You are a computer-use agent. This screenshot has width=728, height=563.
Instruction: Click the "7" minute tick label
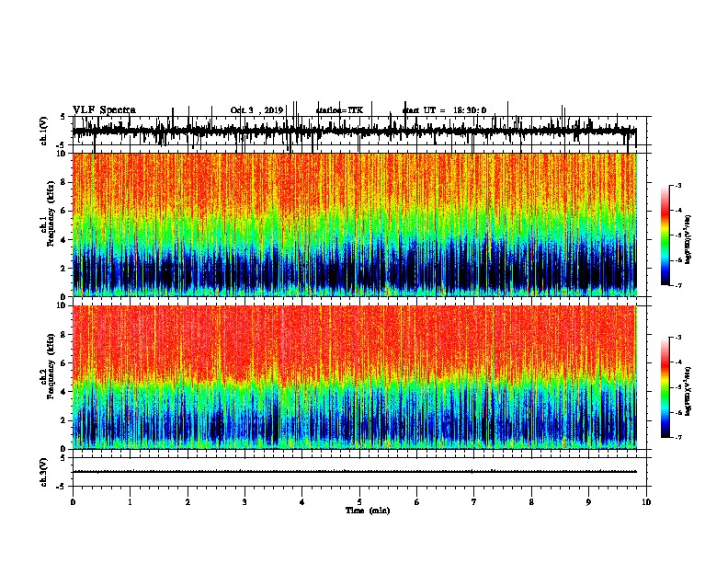coord(474,502)
